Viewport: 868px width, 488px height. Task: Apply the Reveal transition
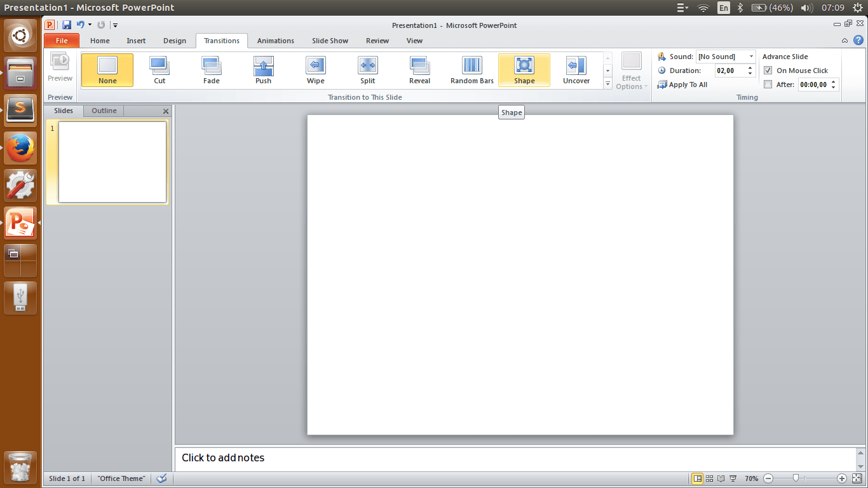(420, 70)
